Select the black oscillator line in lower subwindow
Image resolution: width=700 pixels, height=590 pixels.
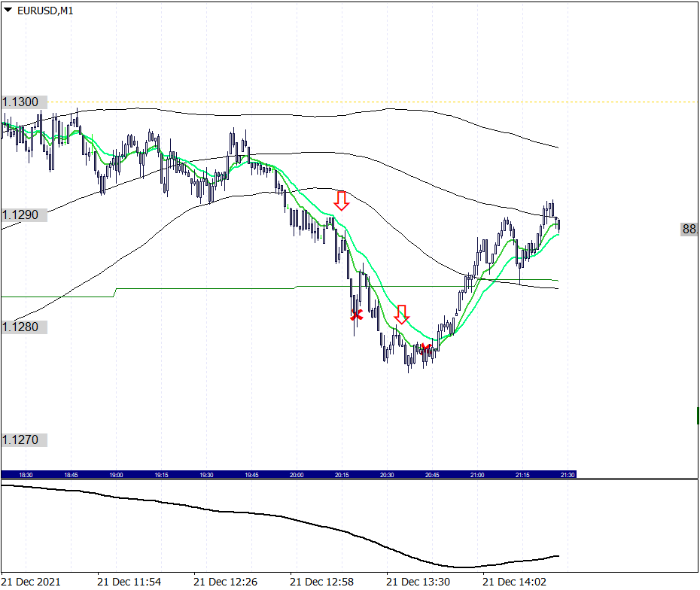point(280,525)
